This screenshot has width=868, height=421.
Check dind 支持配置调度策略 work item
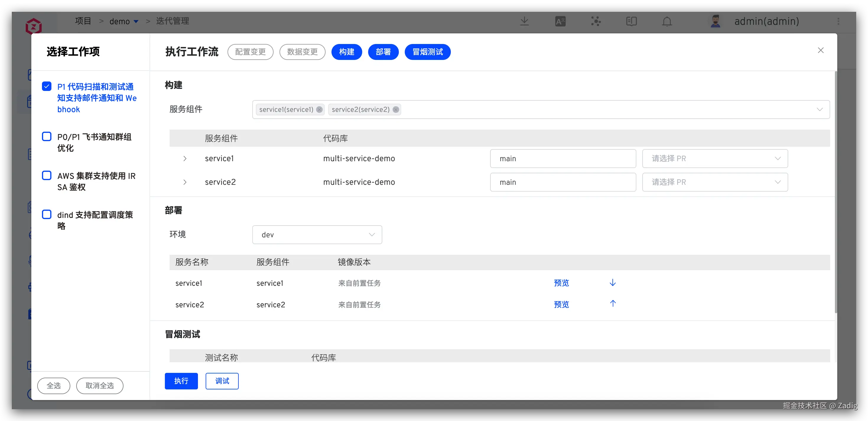(46, 215)
